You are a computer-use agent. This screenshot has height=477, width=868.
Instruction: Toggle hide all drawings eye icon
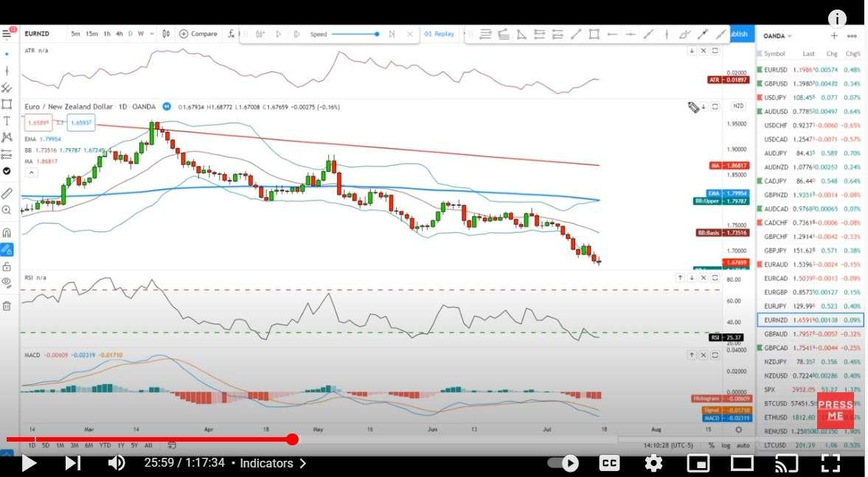[7, 282]
